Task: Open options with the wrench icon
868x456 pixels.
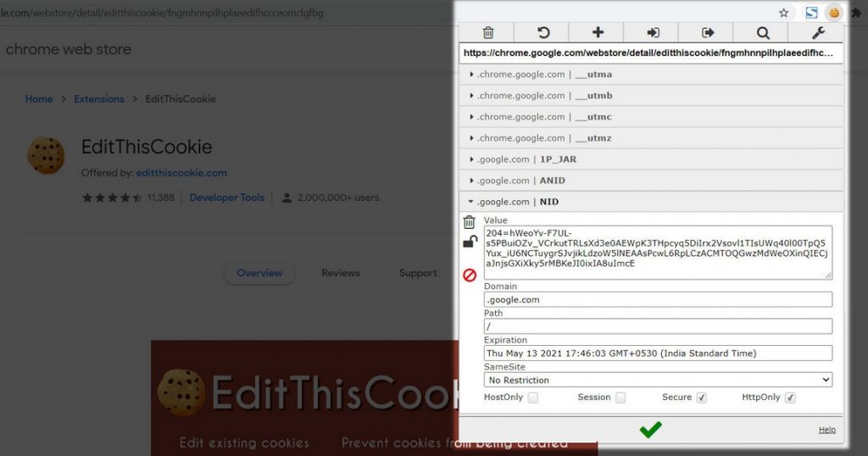Action: 818,32
